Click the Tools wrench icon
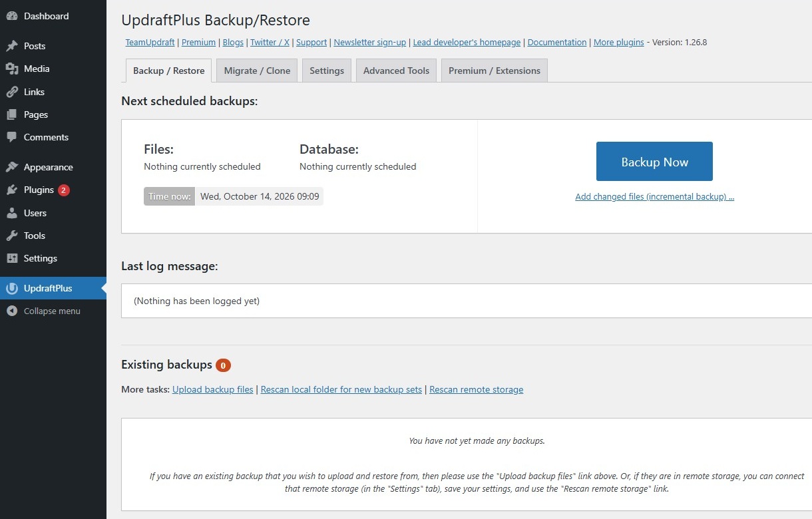812x519 pixels. tap(12, 236)
